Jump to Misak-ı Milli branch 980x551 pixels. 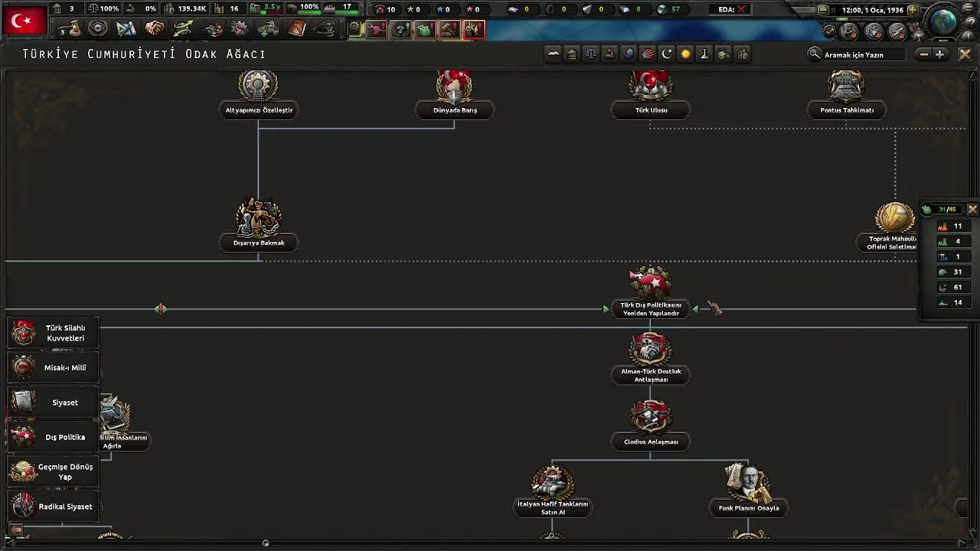coord(54,367)
